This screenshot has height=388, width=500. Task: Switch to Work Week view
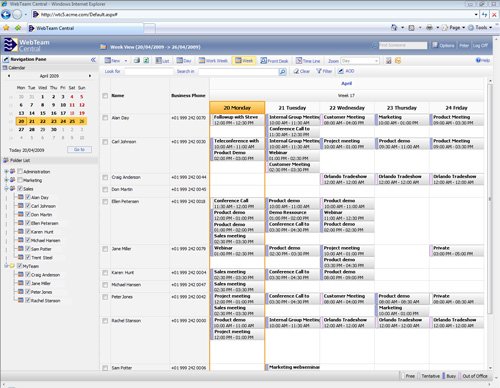213,61
